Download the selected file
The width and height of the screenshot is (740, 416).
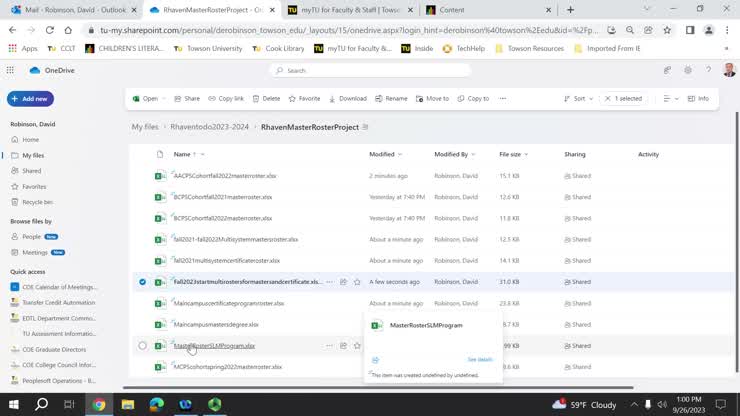coord(347,99)
